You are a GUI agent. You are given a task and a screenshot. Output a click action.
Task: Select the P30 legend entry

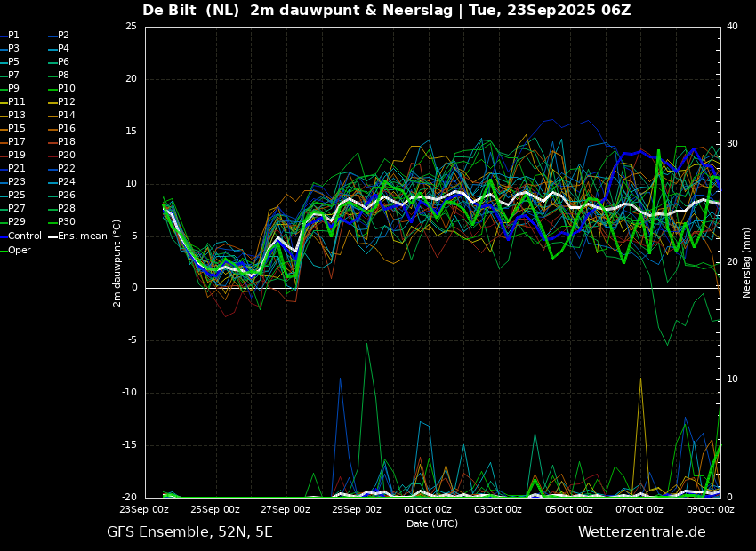click(66, 222)
